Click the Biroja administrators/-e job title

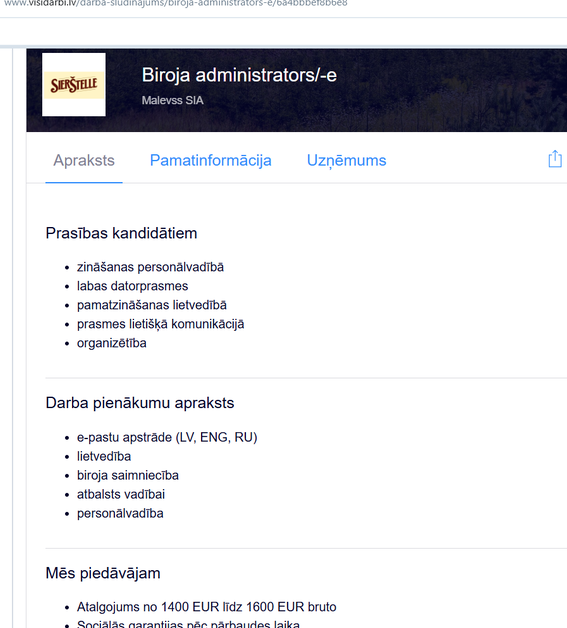coord(239,75)
